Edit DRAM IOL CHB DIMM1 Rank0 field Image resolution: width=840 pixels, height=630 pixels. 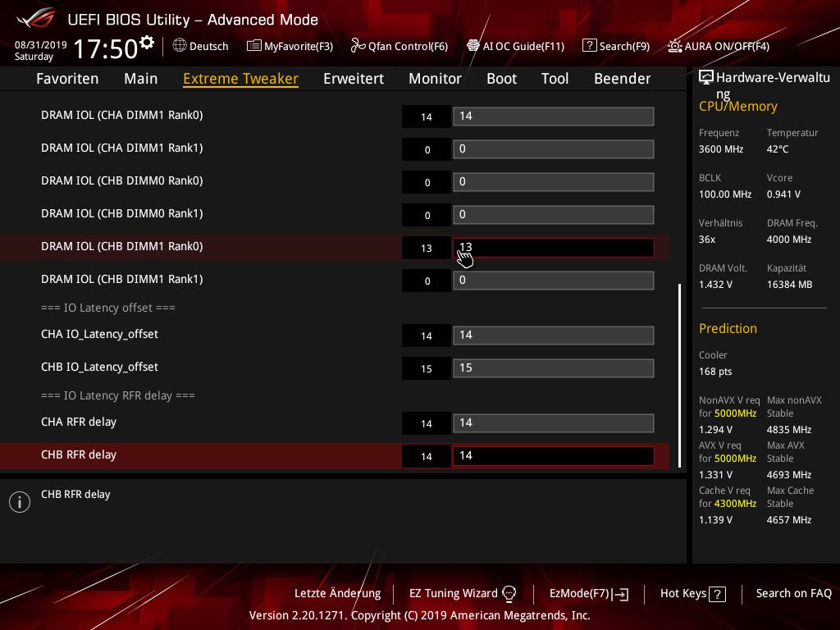(x=554, y=248)
